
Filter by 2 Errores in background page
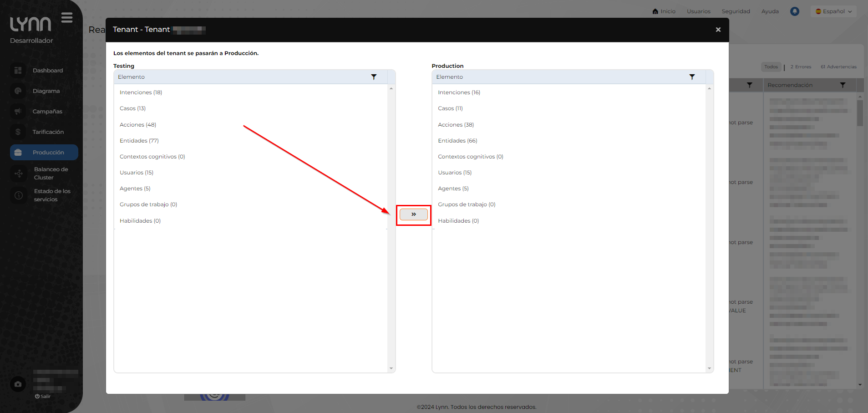tap(801, 67)
